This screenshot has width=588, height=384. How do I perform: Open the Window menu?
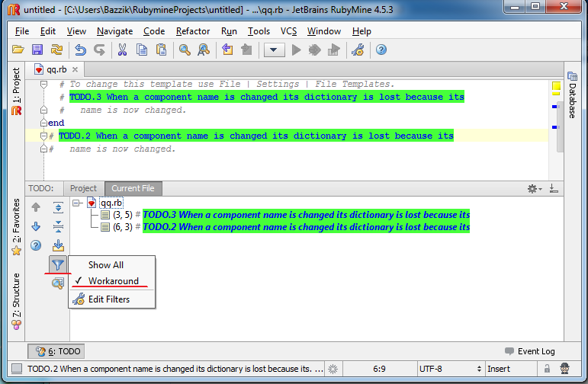tap(324, 31)
